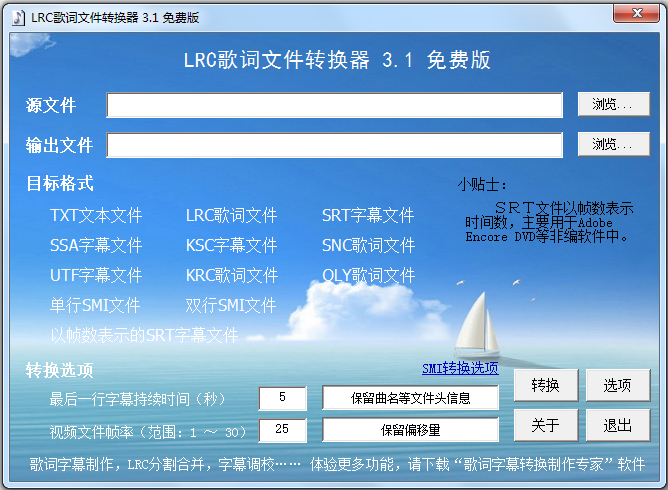Select SSA字幕文件 target format
Image resolution: width=668 pixels, height=490 pixels.
tap(96, 245)
